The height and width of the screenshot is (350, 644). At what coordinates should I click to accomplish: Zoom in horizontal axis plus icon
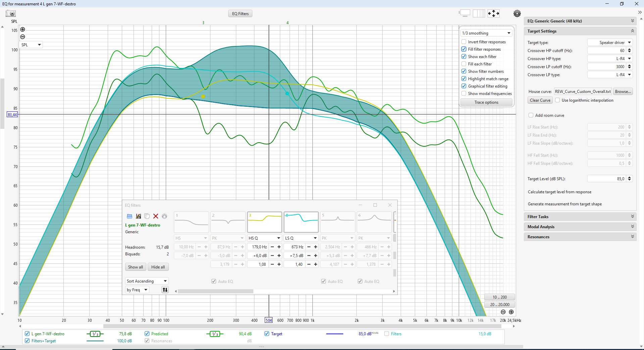coord(511,312)
